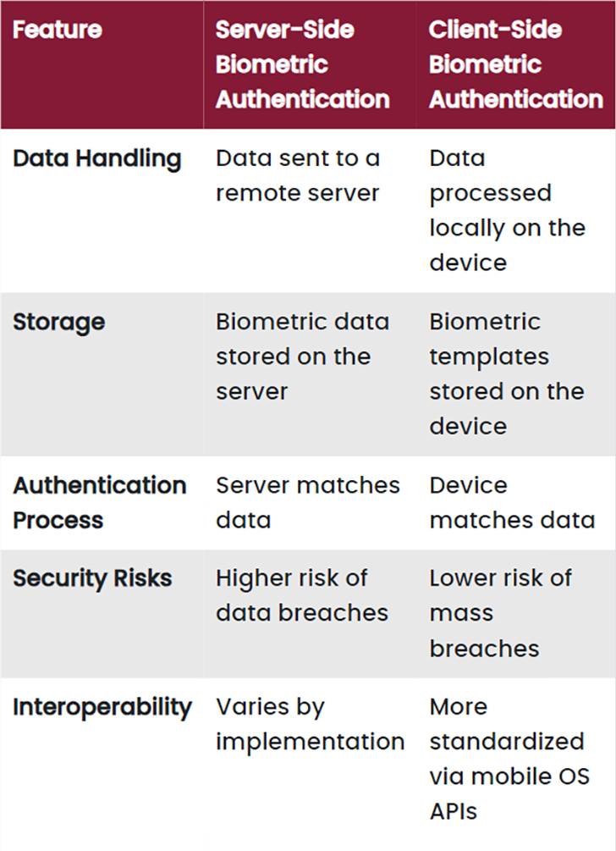
Task: Click 'More standardized via mobile OS APIs' cell
Action: coord(509,760)
